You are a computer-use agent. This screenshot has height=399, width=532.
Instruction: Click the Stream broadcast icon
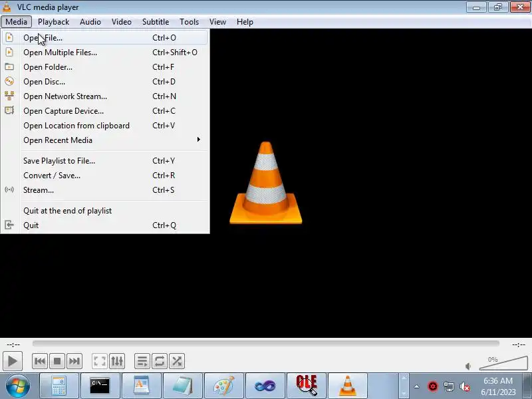9,190
